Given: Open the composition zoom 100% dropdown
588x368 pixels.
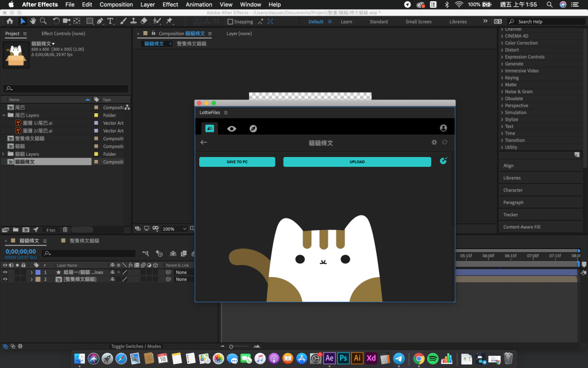Looking at the screenshot, I should pos(171,229).
